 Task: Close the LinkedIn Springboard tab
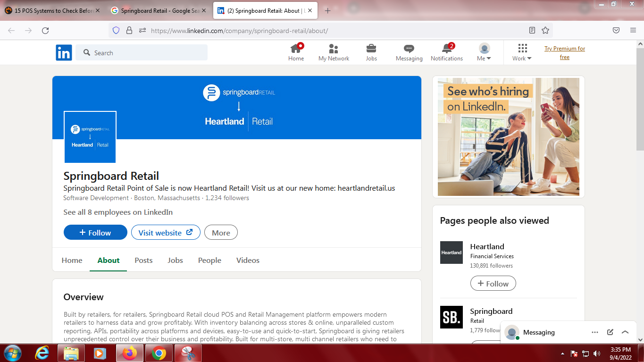(309, 10)
